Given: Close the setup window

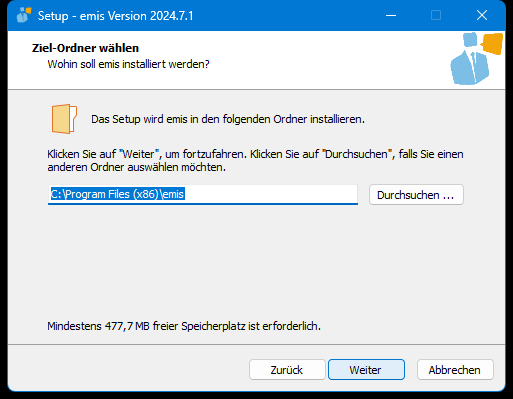Looking at the screenshot, I should click(482, 15).
